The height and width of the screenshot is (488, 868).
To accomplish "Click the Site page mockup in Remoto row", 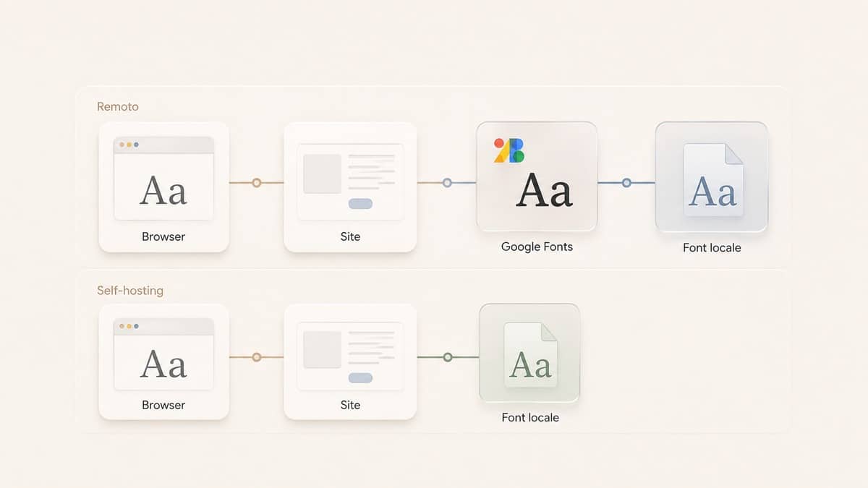I will 350,181.
